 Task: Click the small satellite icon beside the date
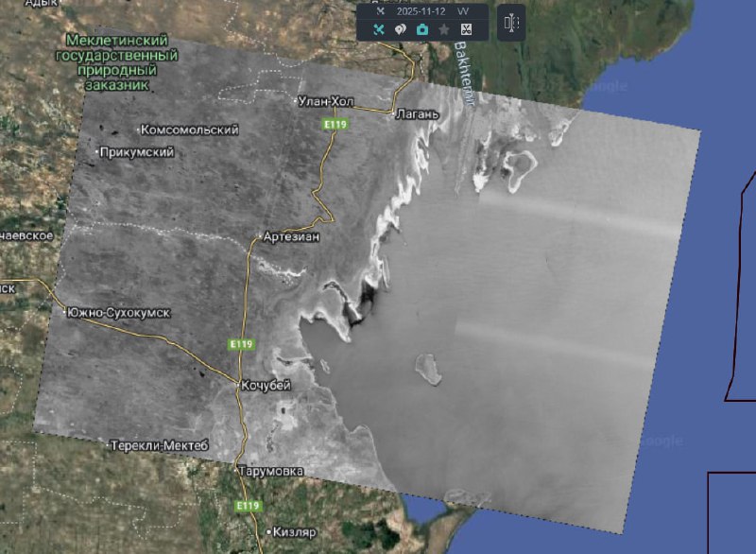tap(380, 11)
